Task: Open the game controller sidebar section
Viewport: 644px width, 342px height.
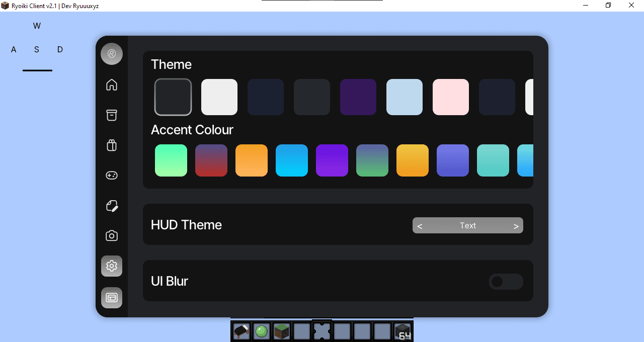Action: point(112,176)
